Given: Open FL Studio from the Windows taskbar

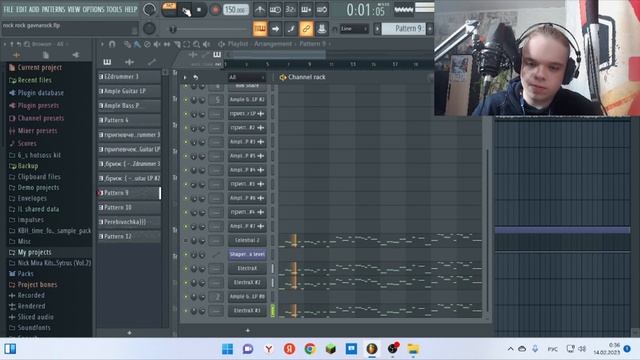Looking at the screenshot, I should pos(371,349).
